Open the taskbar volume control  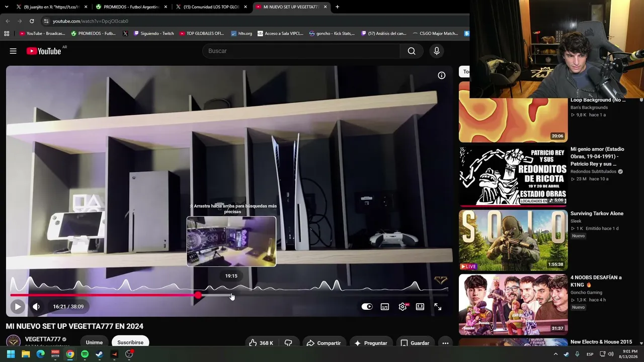(x=610, y=354)
